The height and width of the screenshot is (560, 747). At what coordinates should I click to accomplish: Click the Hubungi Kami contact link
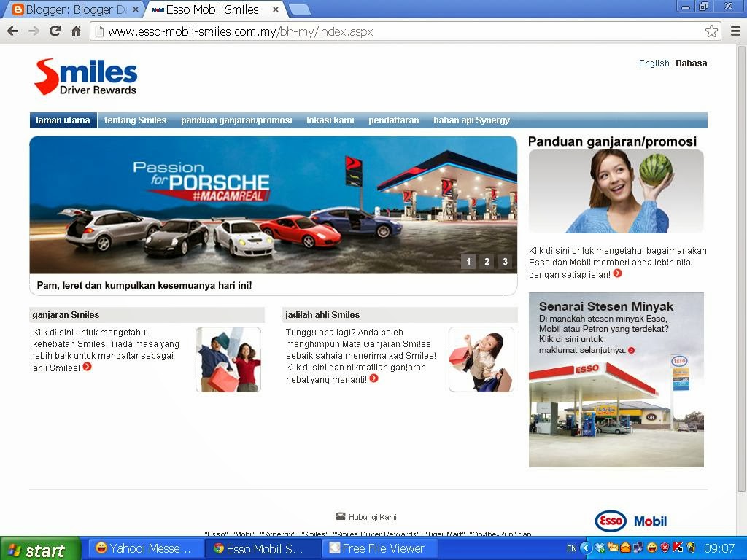coord(373,517)
